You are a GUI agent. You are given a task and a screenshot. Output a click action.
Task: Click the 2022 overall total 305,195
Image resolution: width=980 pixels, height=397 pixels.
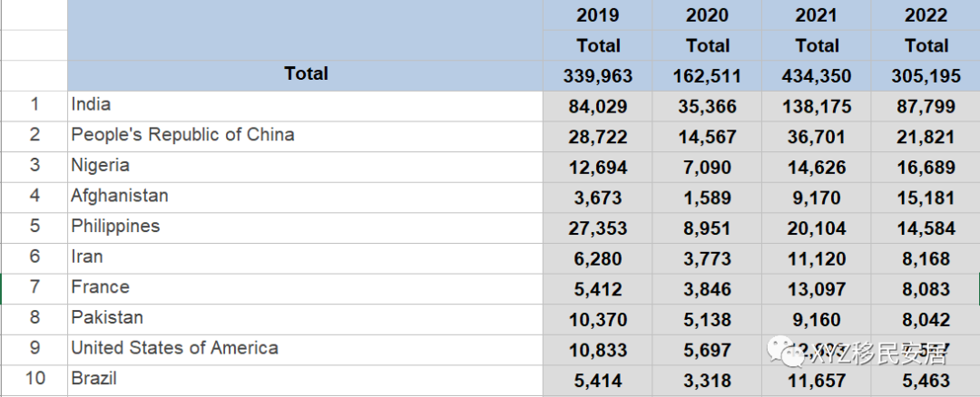(926, 76)
